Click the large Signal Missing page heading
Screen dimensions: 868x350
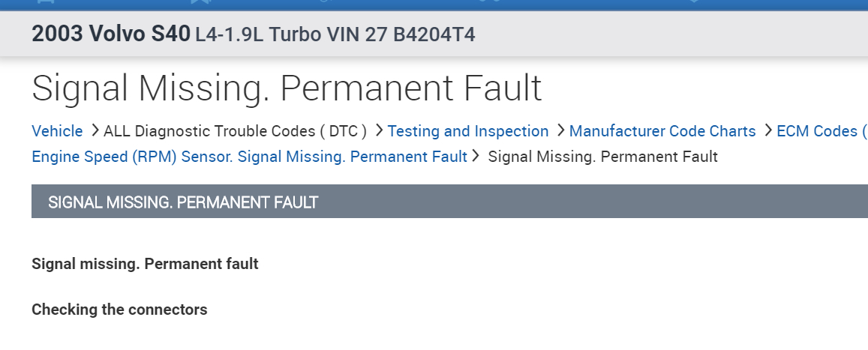(287, 88)
